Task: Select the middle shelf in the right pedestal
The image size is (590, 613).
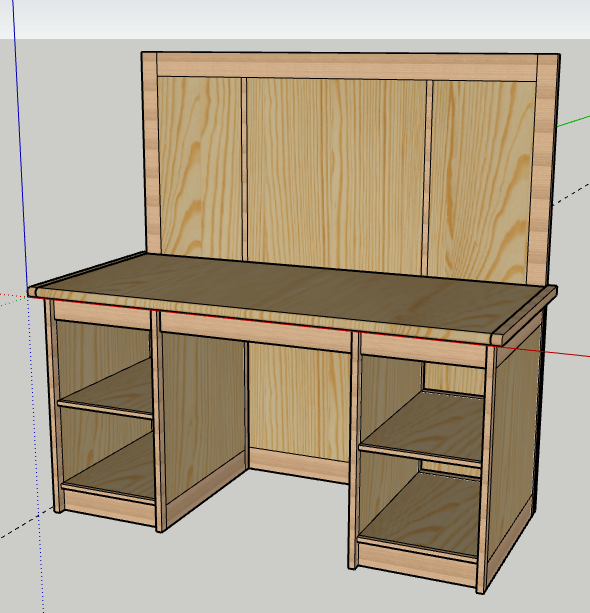Action: coord(422,428)
